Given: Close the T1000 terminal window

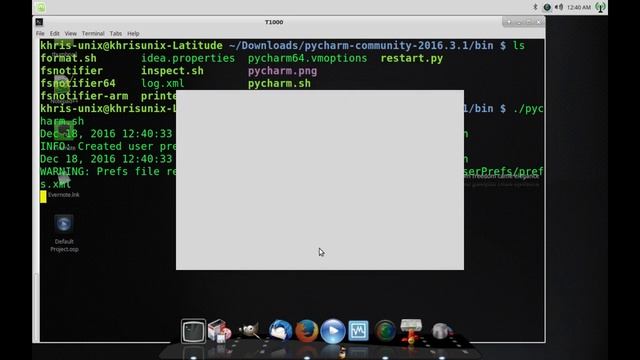Looking at the screenshot, I should [538, 22].
